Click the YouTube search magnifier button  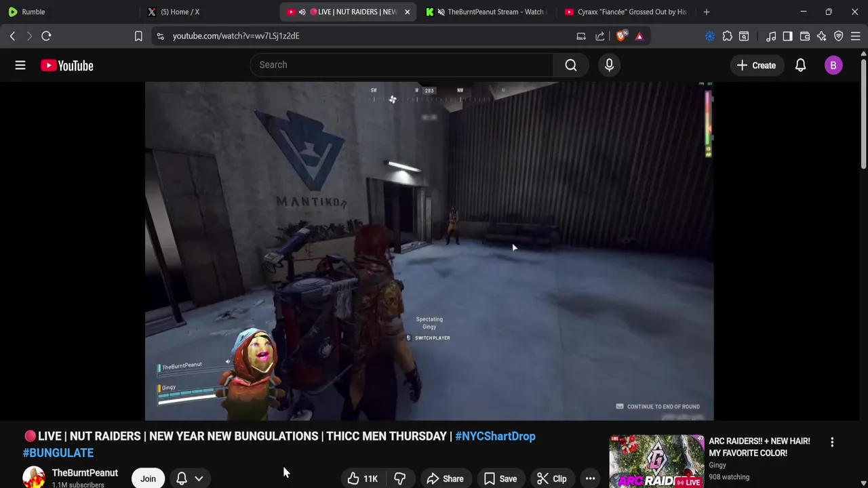click(x=571, y=65)
